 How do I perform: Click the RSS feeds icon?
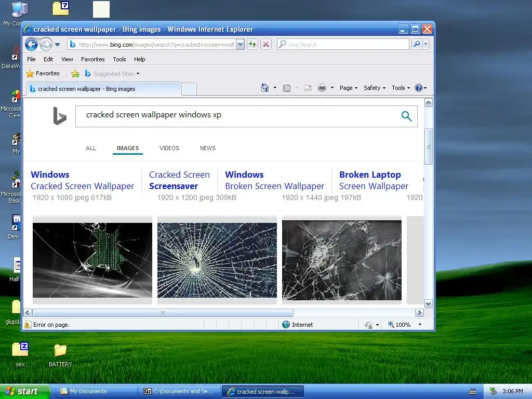(x=287, y=88)
